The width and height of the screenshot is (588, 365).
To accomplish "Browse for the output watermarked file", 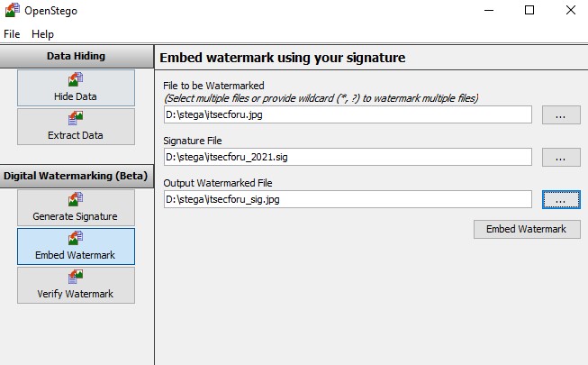I will [561, 199].
